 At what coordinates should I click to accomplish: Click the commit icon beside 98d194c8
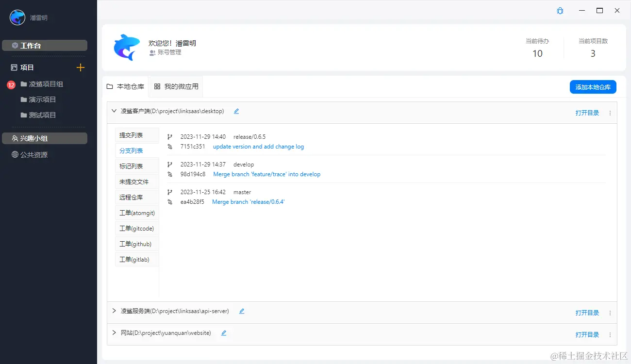[170, 174]
